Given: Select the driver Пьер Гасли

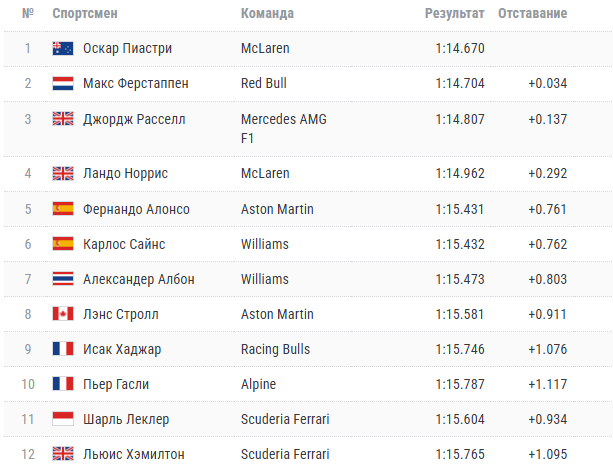Looking at the screenshot, I should click(x=116, y=384).
